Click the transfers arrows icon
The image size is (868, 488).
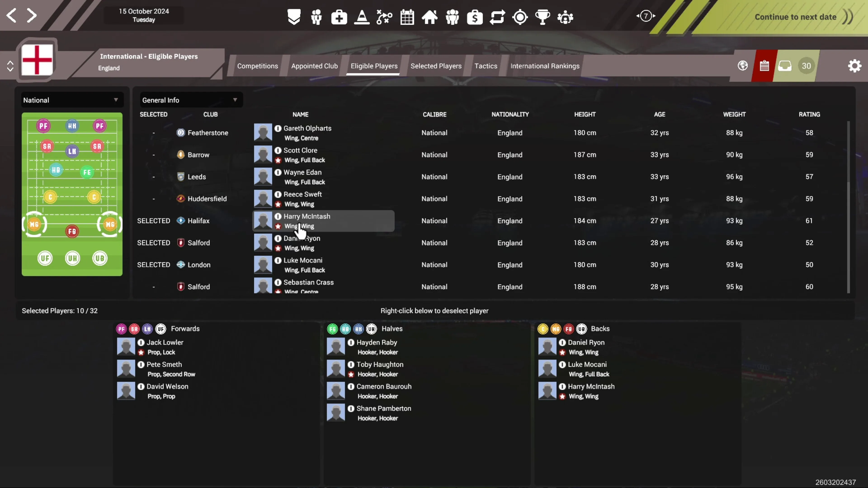click(497, 17)
